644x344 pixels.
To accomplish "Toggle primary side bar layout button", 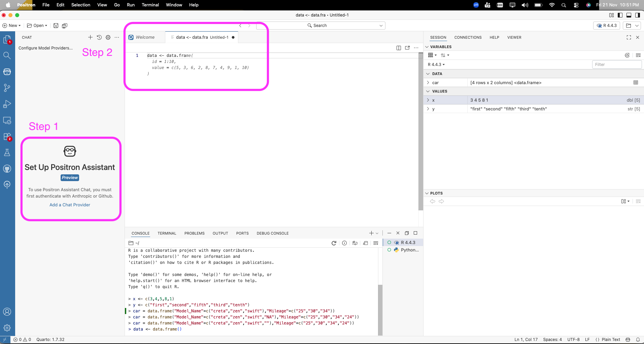I will tap(620, 15).
